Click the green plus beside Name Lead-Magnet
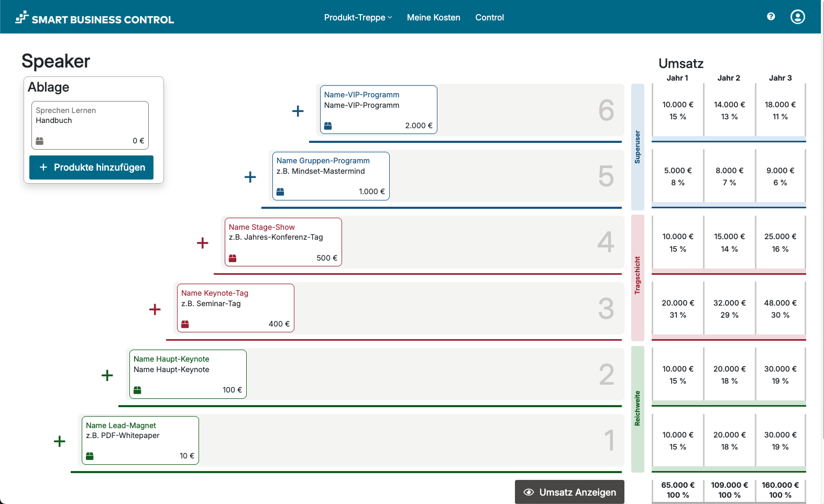This screenshot has height=504, width=824. 60,441
